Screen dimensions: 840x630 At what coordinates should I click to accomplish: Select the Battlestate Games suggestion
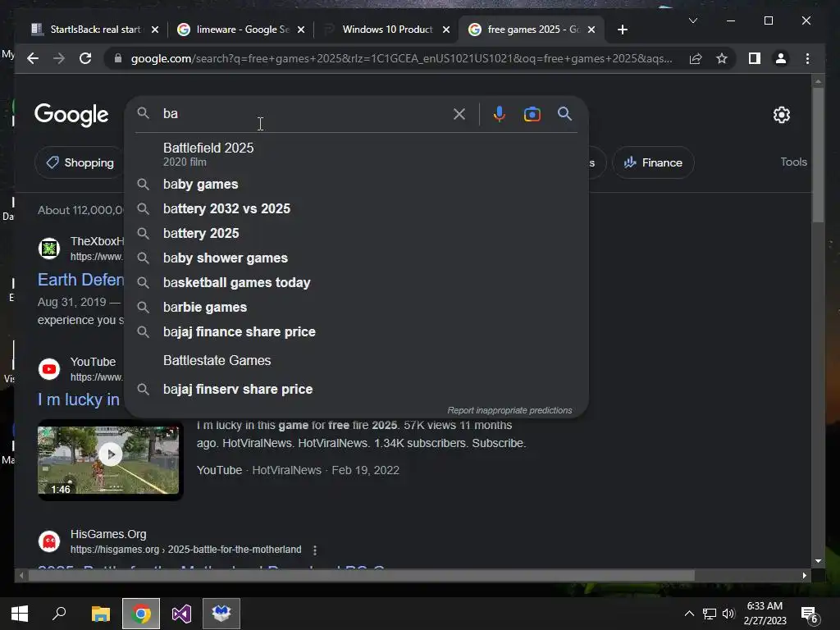click(356, 361)
